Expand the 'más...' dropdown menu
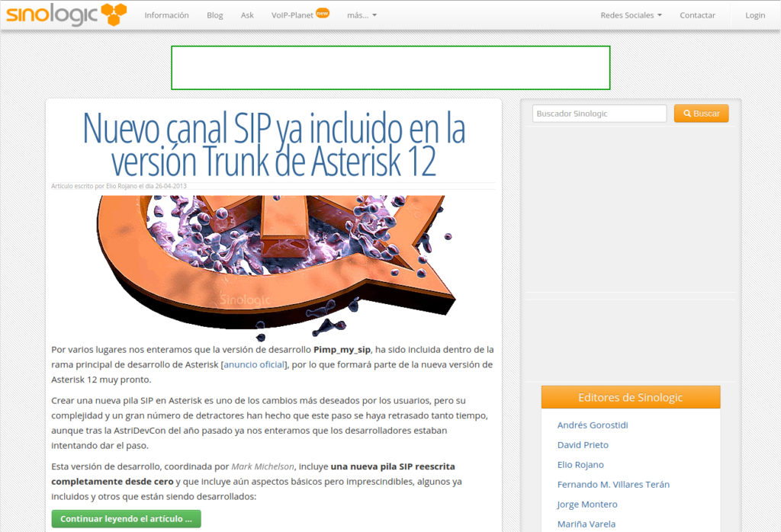The height and width of the screenshot is (532, 781). [362, 15]
